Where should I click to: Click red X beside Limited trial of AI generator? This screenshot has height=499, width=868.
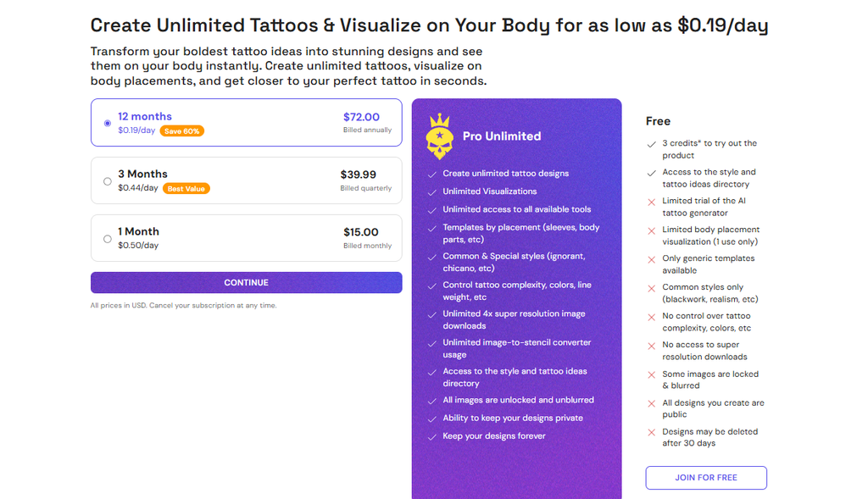[x=652, y=202]
